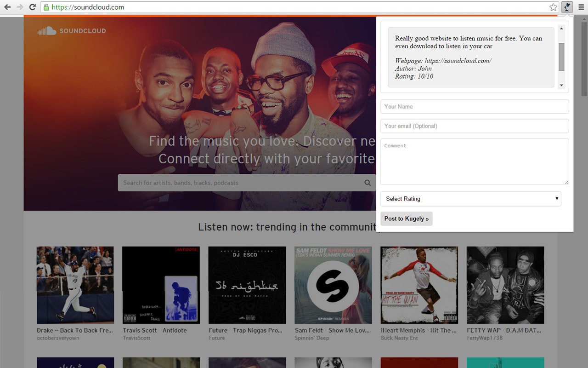Open Sam Feldt Spinnin' cover art

(333, 285)
